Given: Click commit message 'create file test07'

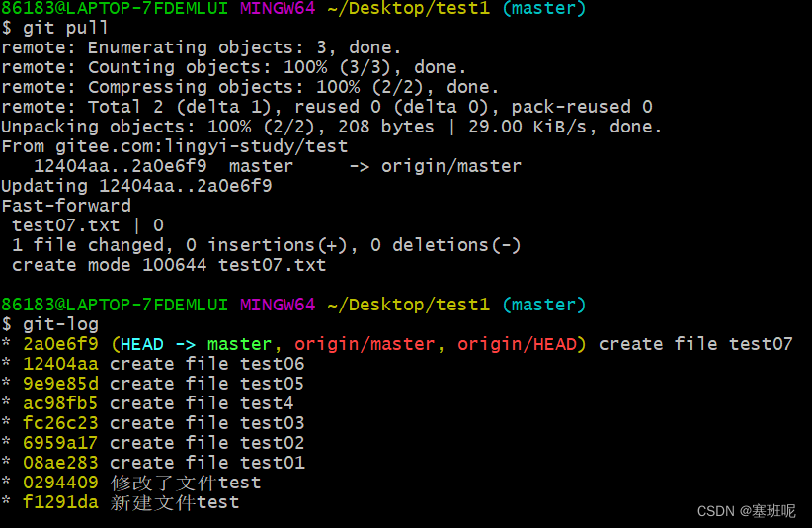Looking at the screenshot, I should pos(695,344).
